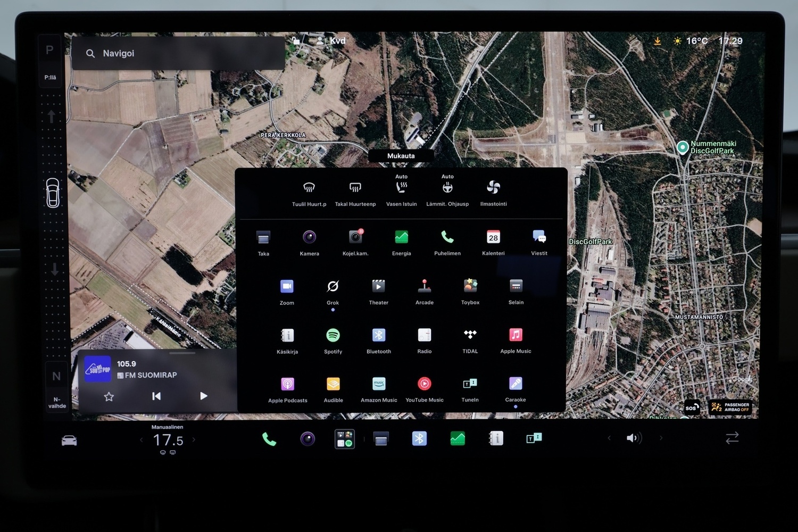Screen dimensions: 798x532
Task: Open the Theater app
Action: point(378,286)
